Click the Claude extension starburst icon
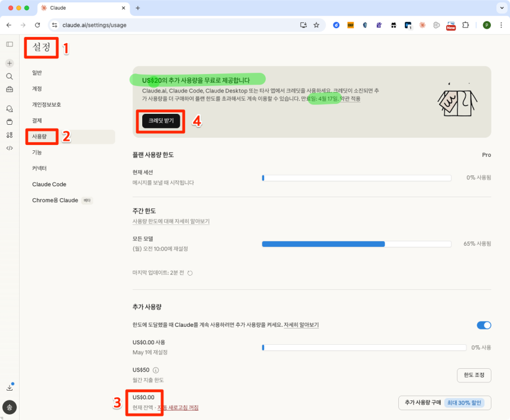This screenshot has width=510, height=420. click(x=422, y=25)
